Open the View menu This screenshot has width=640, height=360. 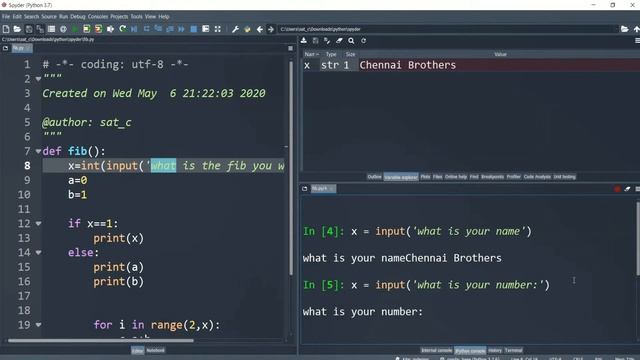[150, 17]
